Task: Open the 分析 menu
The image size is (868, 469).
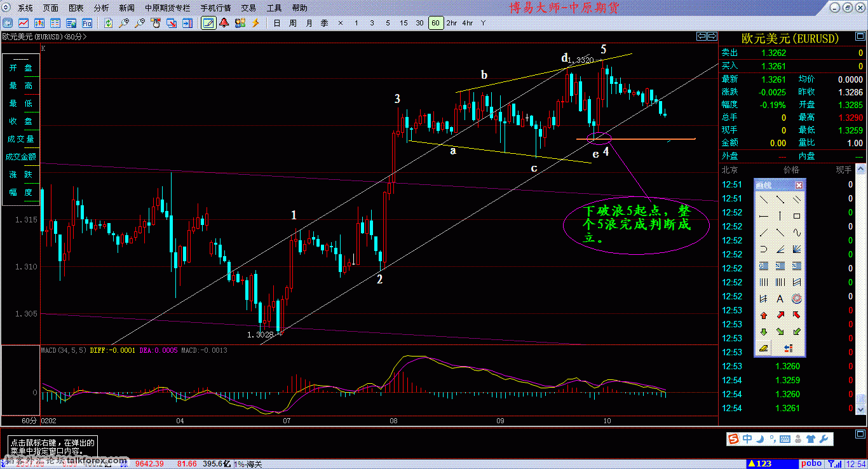Action: click(x=101, y=8)
